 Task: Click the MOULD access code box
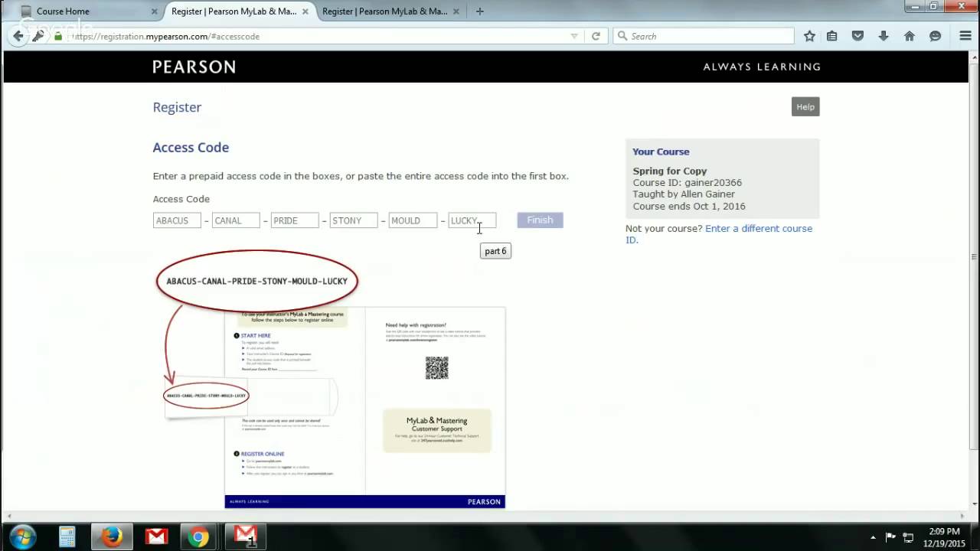(413, 220)
